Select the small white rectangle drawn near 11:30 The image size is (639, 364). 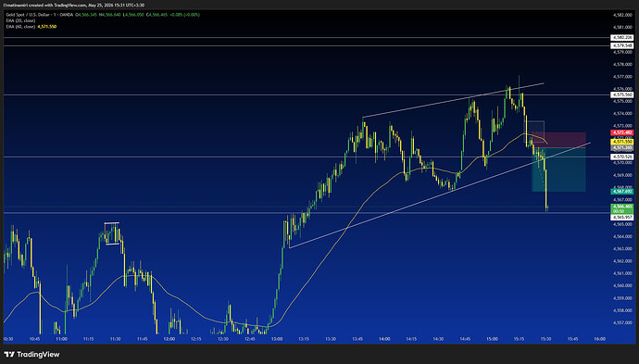point(112,233)
